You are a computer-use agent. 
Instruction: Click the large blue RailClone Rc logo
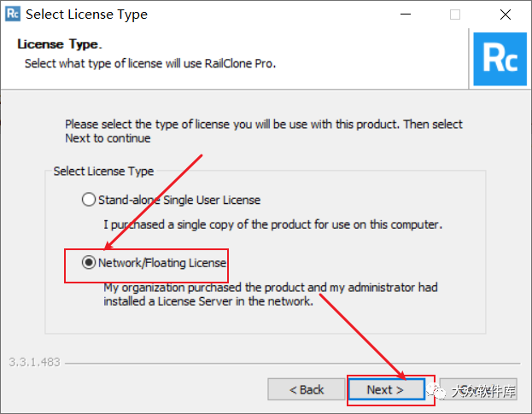point(500,59)
